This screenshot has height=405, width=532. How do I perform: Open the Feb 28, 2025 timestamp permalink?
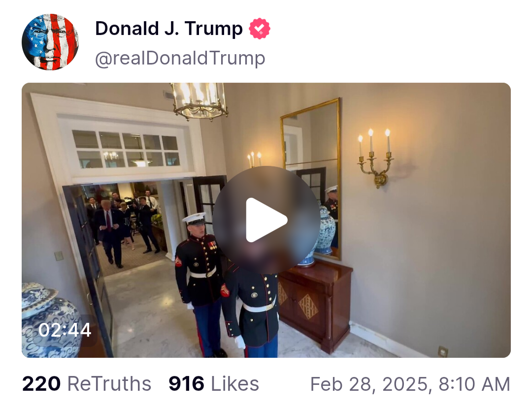410,384
